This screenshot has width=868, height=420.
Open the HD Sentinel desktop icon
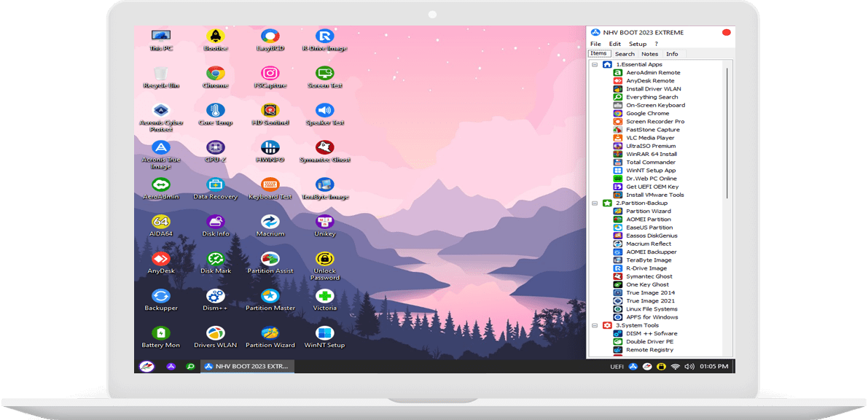(270, 114)
